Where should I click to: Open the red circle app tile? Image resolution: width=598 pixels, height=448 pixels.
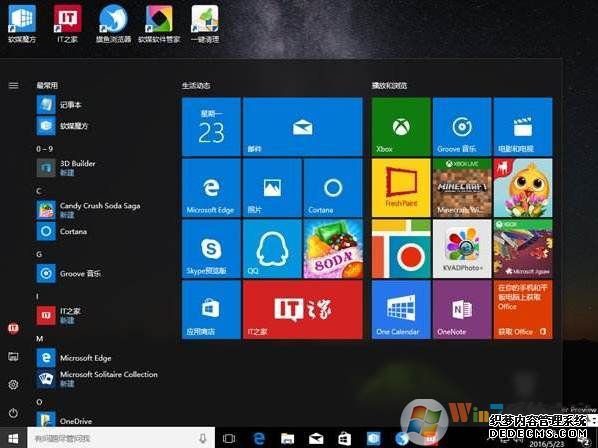point(401,249)
